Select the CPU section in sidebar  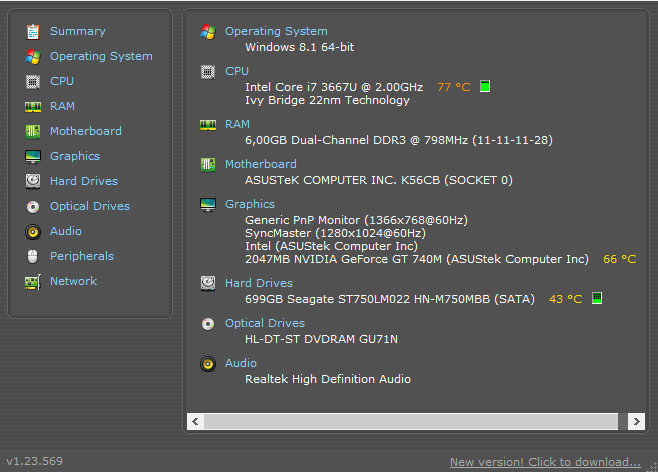tap(62, 81)
